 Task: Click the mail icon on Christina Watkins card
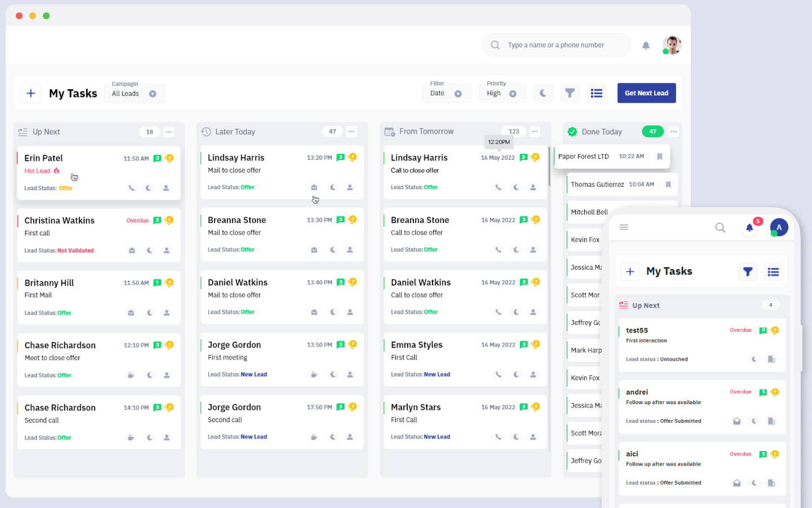pyautogui.click(x=132, y=251)
